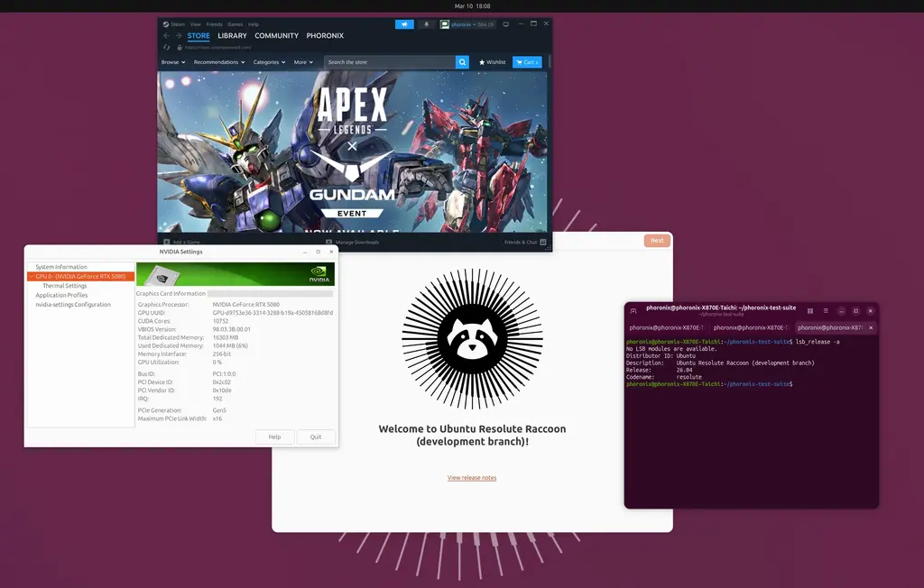Open the Steam store search with the magnifier icon

point(462,62)
